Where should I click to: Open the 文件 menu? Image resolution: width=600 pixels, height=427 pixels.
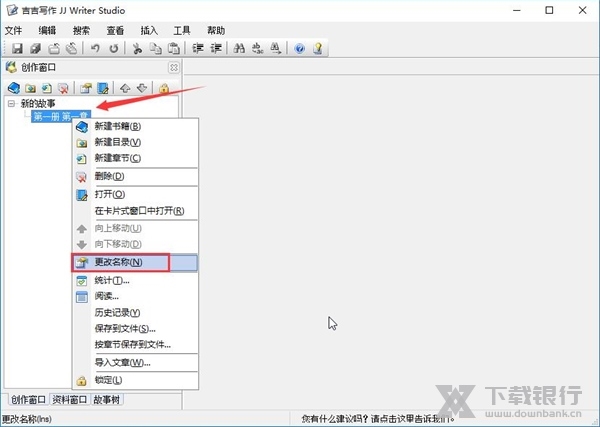13,31
